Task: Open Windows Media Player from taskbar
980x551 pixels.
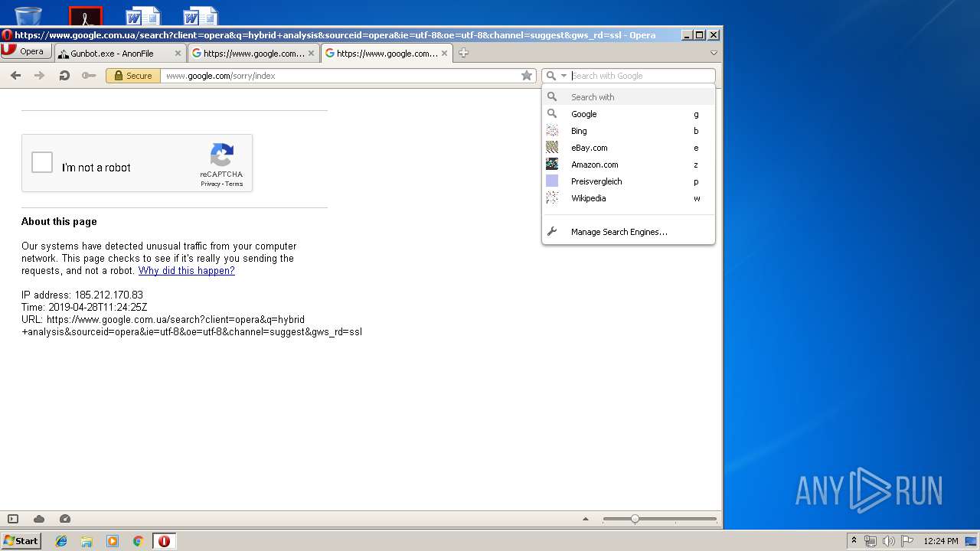Action: coord(113,541)
